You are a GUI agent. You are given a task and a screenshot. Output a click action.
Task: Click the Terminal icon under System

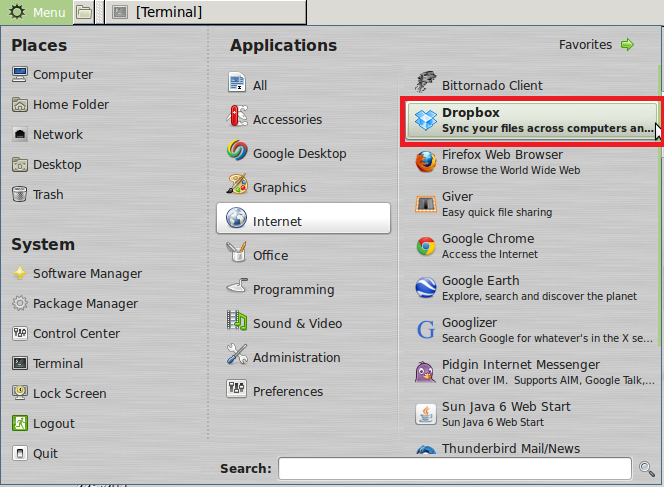tap(19, 363)
